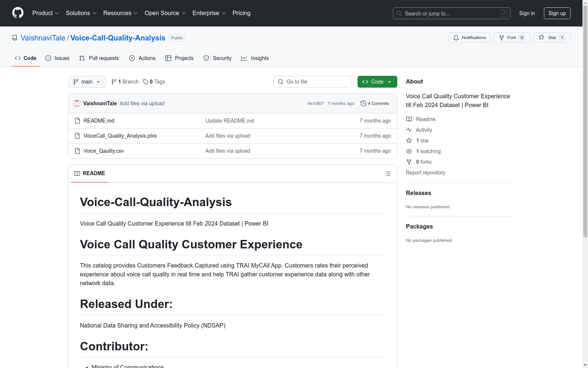
Task: Open the Voice-Call-Quality-Analysis repository link
Action: point(118,38)
